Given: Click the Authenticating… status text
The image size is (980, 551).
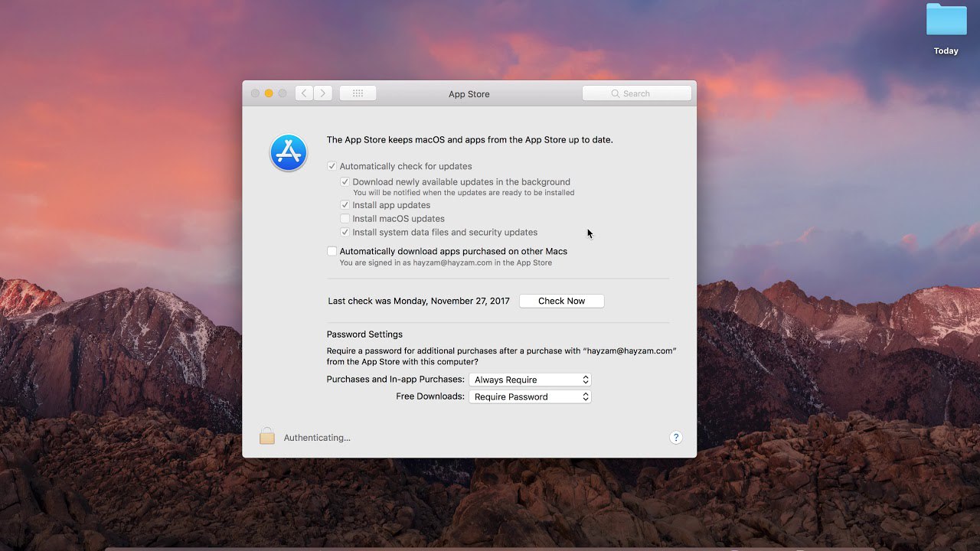Looking at the screenshot, I should point(317,438).
